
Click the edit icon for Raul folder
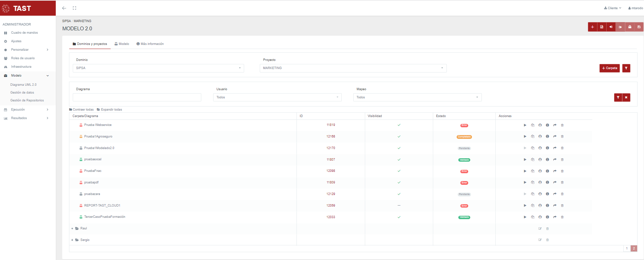[x=540, y=229]
